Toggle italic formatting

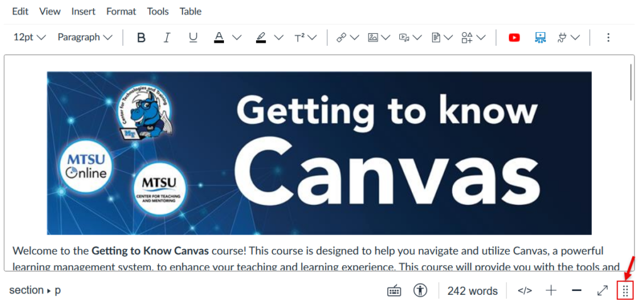pyautogui.click(x=167, y=38)
